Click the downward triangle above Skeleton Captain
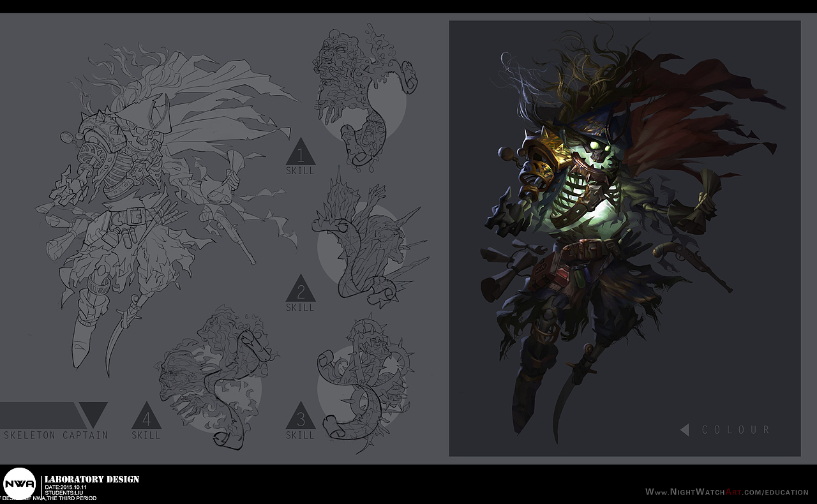The image size is (817, 504). coord(93,415)
